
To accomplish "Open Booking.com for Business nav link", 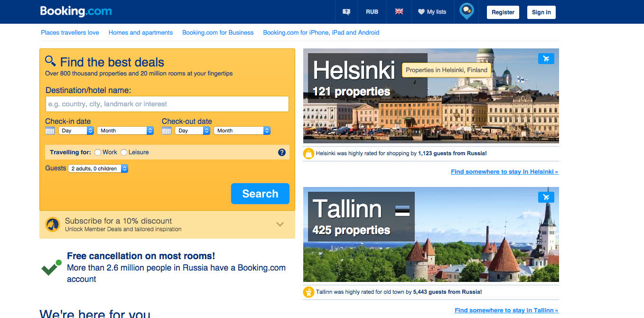I will point(218,33).
